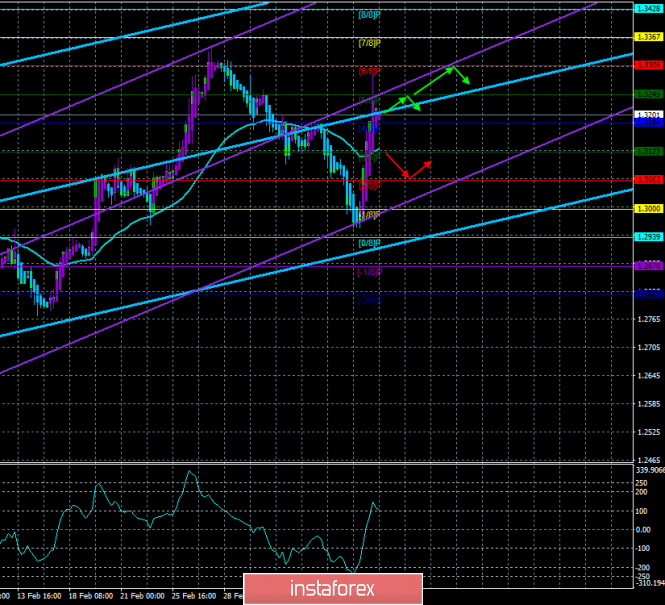
Task: Select the [-1/8]P Murray level text
Action: pos(369,272)
